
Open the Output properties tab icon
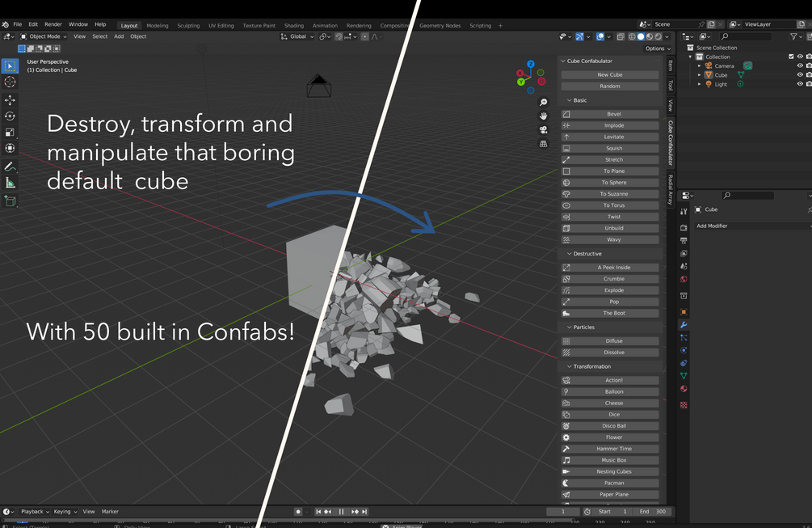(684, 240)
